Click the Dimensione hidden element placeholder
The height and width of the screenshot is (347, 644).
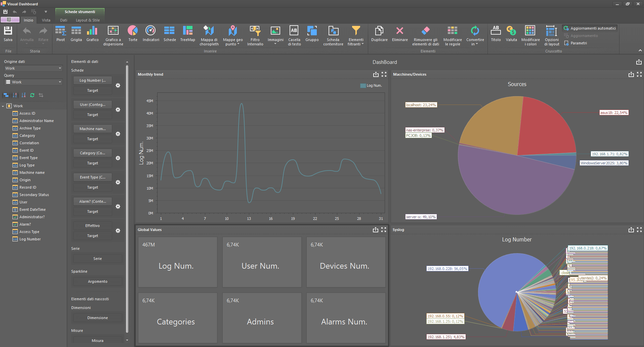(x=97, y=318)
